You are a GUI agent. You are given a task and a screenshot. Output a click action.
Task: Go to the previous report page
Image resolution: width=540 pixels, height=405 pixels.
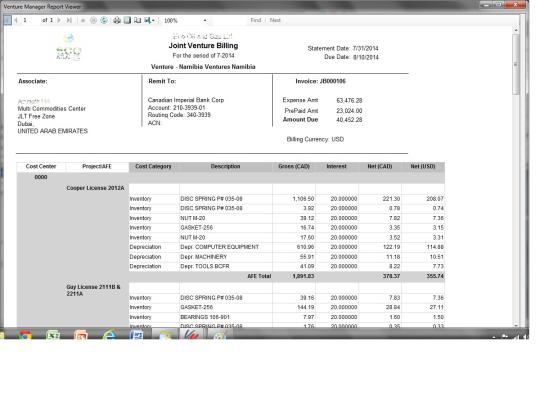coord(16,20)
